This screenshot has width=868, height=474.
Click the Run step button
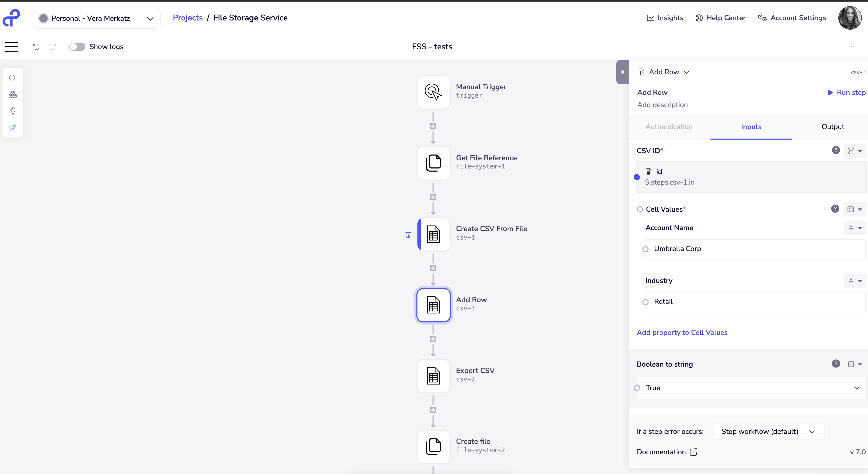pos(846,92)
